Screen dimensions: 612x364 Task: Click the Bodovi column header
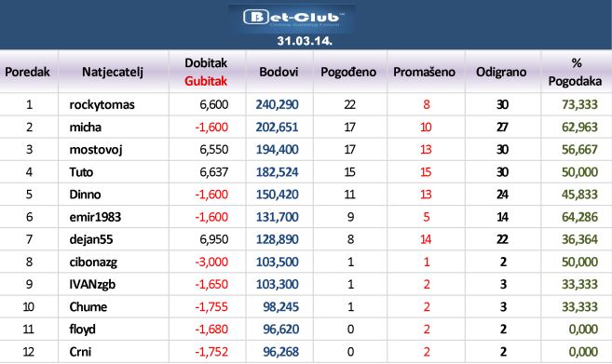[279, 72]
